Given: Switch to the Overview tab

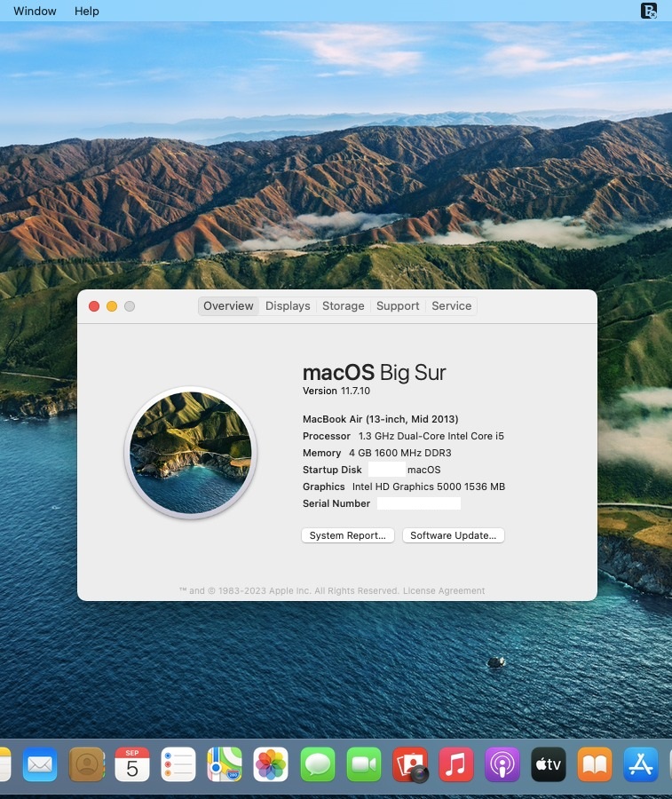Looking at the screenshot, I should click(228, 305).
